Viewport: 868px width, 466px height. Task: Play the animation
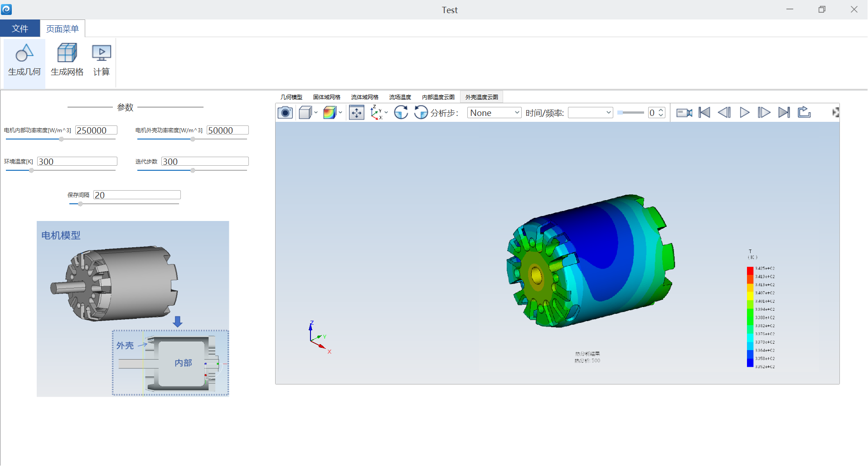point(744,112)
